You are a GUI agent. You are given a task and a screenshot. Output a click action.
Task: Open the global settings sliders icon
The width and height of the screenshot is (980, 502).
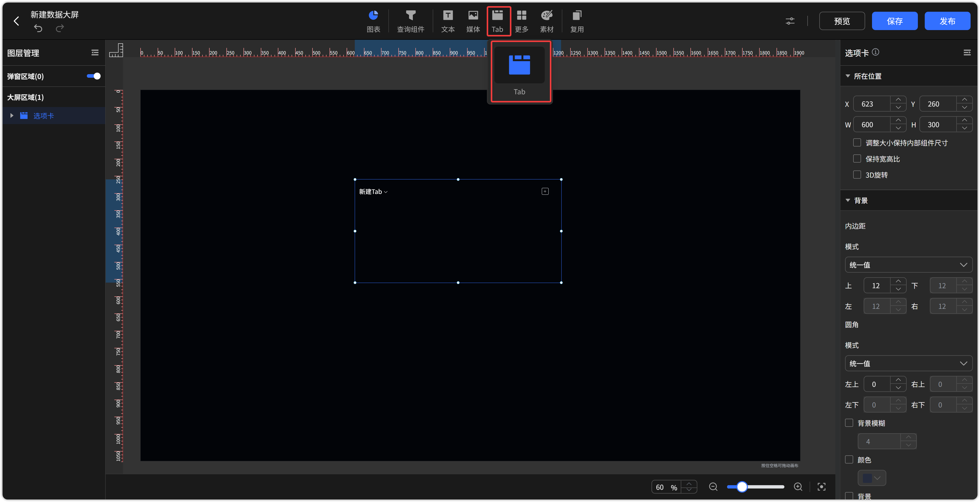pyautogui.click(x=790, y=21)
